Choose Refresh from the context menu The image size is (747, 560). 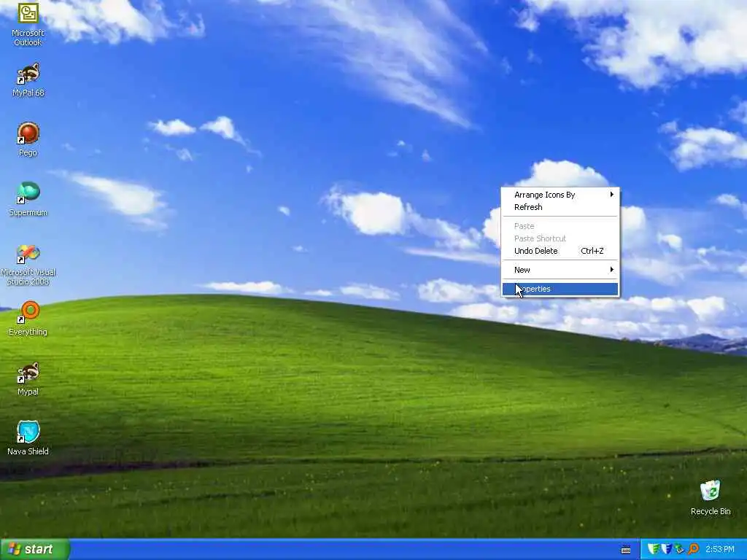[x=560, y=207]
